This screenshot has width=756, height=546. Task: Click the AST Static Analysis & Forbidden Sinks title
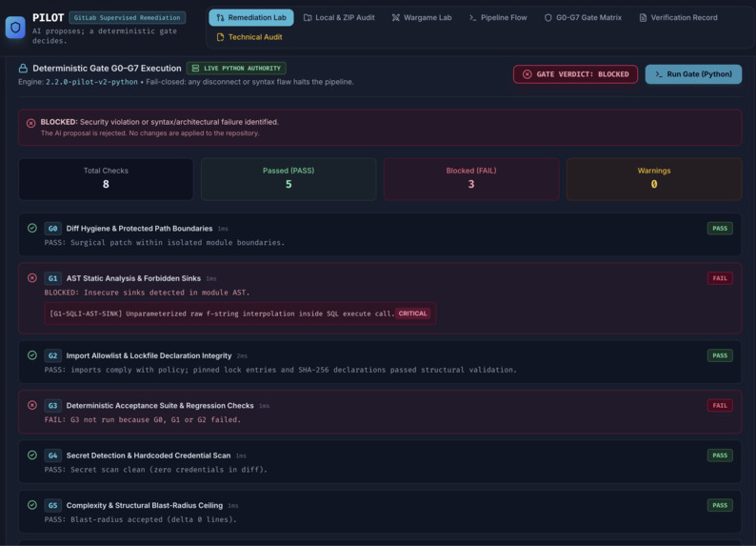tap(133, 278)
